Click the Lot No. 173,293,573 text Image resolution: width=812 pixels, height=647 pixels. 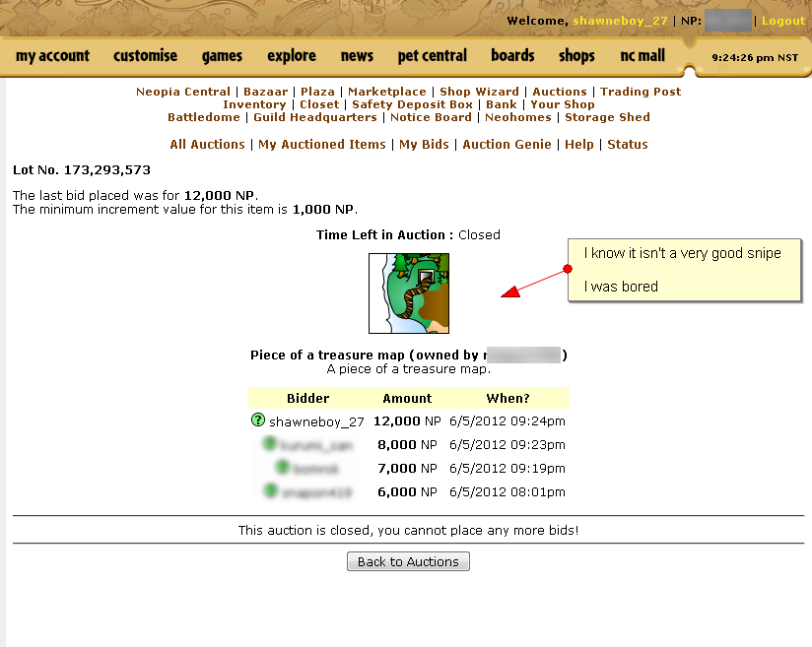82,169
